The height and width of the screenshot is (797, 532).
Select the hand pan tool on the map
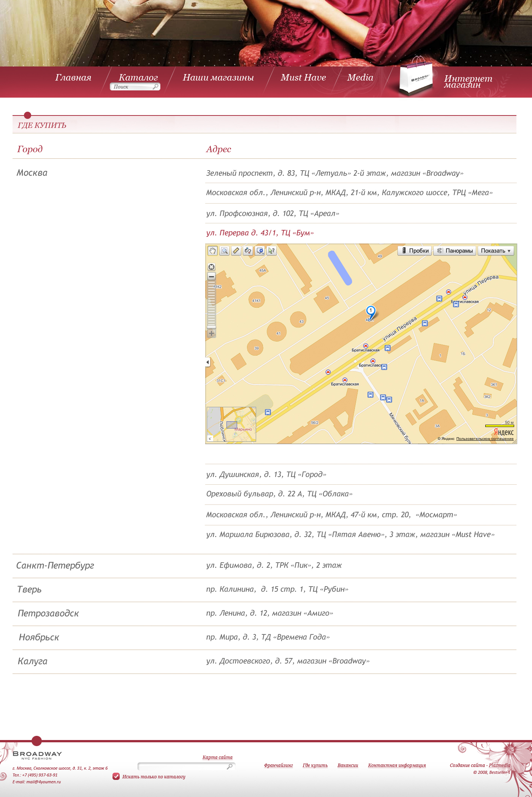tap(212, 251)
